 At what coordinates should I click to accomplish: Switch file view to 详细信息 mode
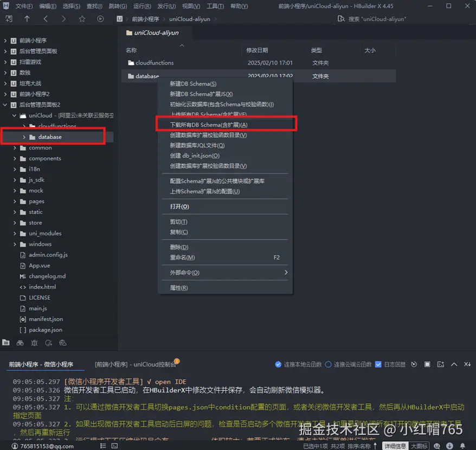(395, 446)
